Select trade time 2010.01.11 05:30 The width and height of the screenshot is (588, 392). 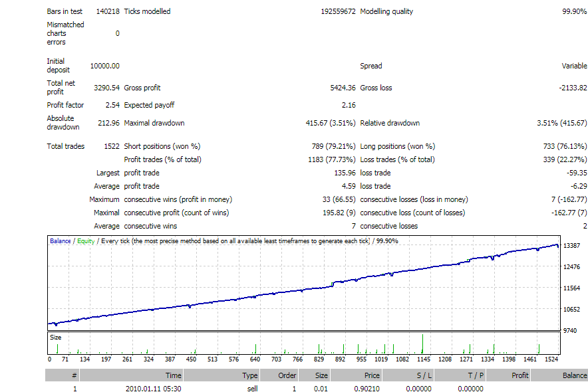(x=154, y=389)
